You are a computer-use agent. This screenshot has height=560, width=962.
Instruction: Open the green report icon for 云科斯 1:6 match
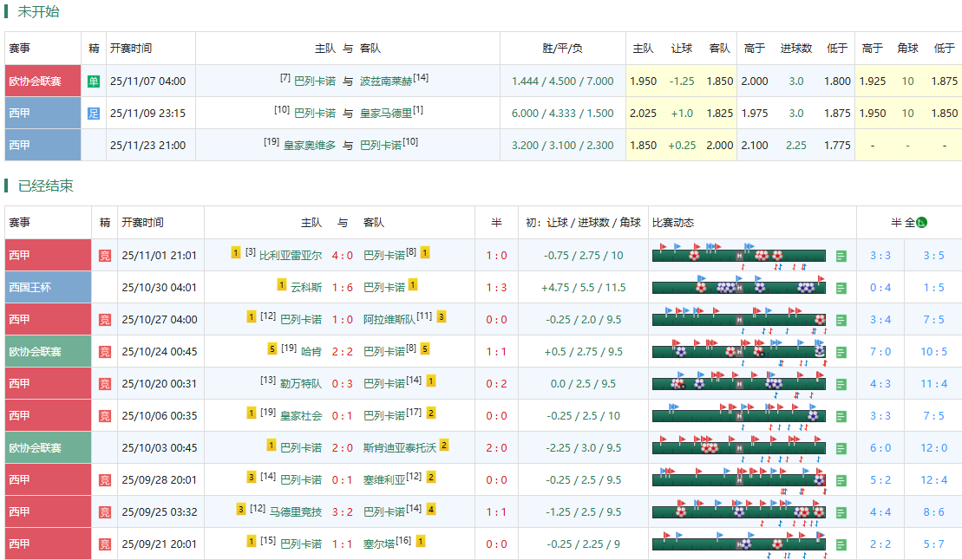(841, 288)
